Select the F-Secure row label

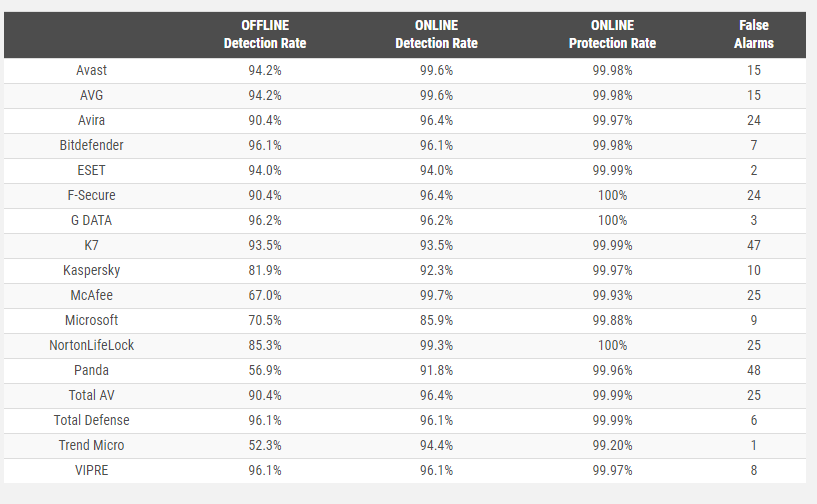click(x=91, y=196)
